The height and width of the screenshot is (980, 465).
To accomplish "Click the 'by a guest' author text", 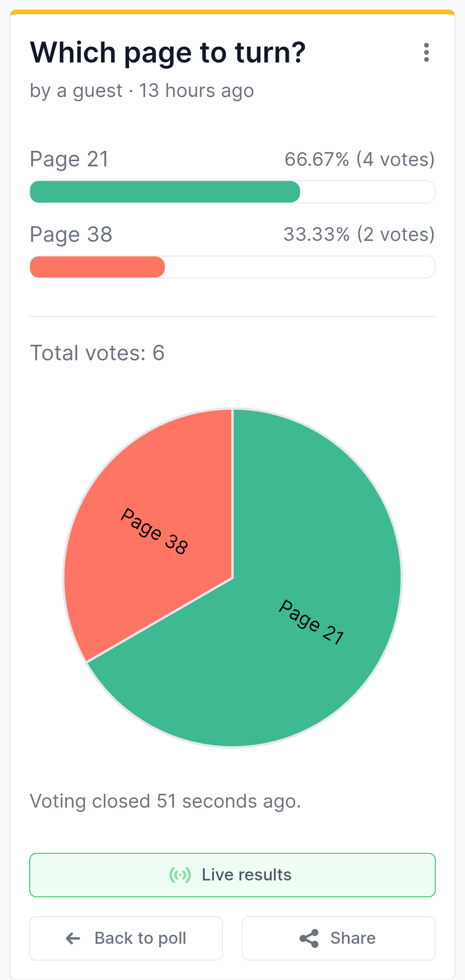I will (x=76, y=91).
